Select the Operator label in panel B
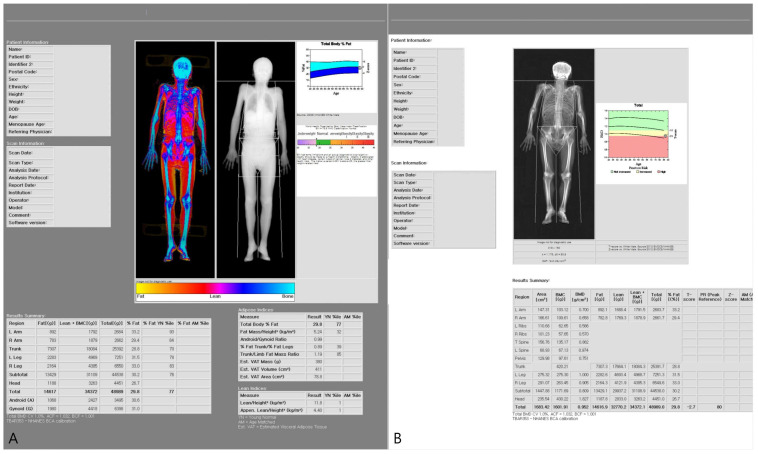 [403, 220]
